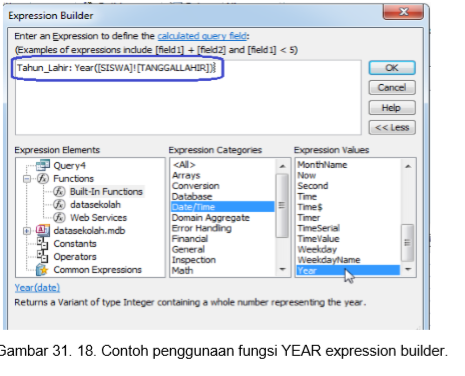Viewport: 465px width, 376px height.
Task: Open Help for Expression Builder
Action: point(392,108)
